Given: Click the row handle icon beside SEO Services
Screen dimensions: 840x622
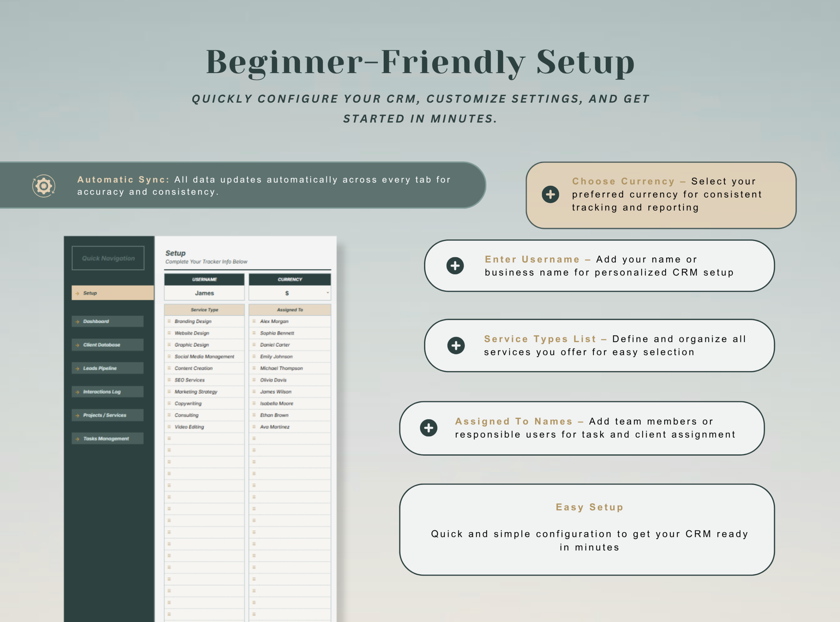Looking at the screenshot, I should pyautogui.click(x=169, y=380).
